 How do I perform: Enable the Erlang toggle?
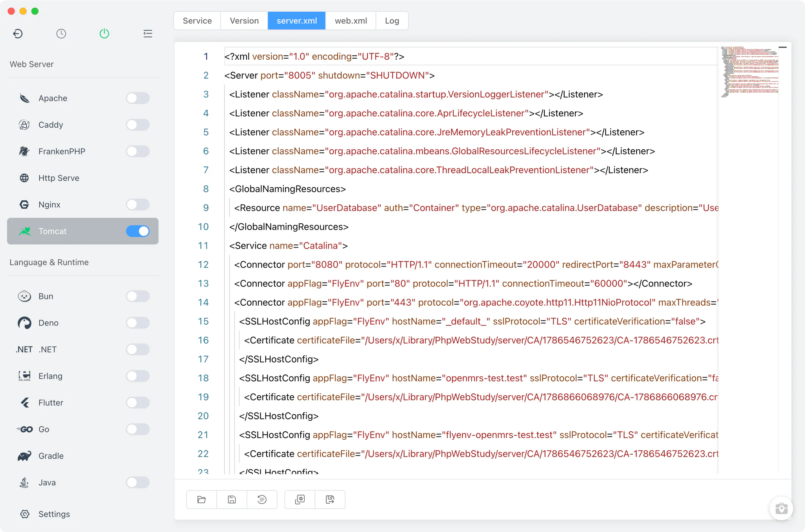[x=138, y=376]
